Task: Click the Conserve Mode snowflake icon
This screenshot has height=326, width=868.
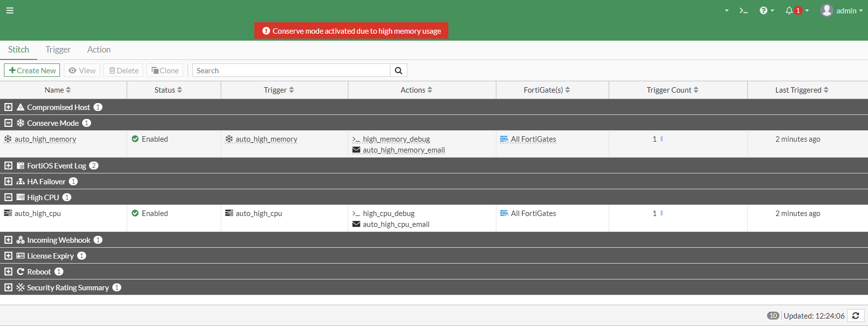Action: coord(20,123)
